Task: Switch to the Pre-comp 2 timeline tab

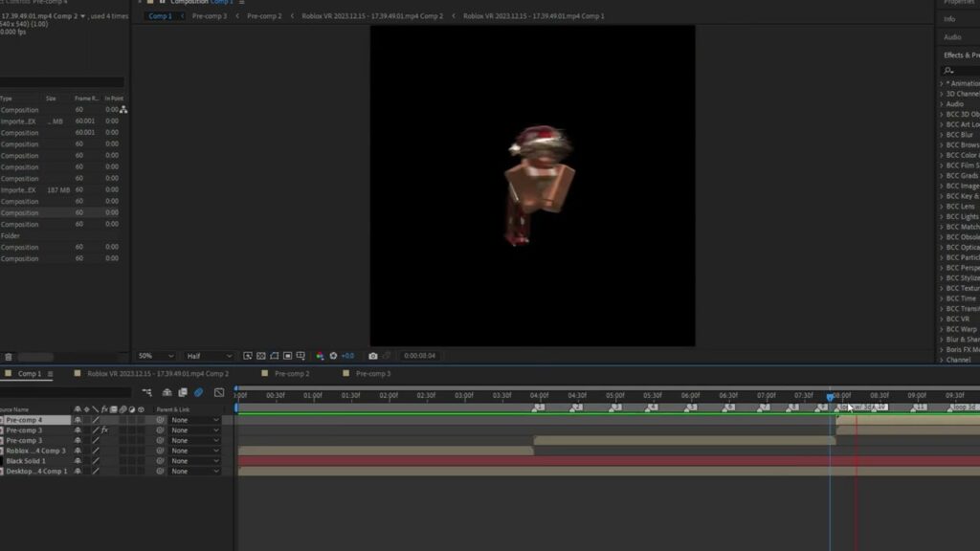Action: tap(290, 374)
